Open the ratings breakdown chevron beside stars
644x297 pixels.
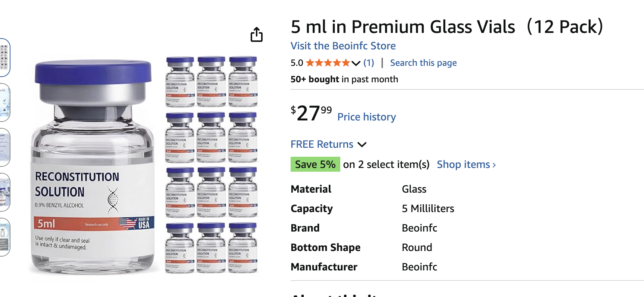(x=356, y=63)
